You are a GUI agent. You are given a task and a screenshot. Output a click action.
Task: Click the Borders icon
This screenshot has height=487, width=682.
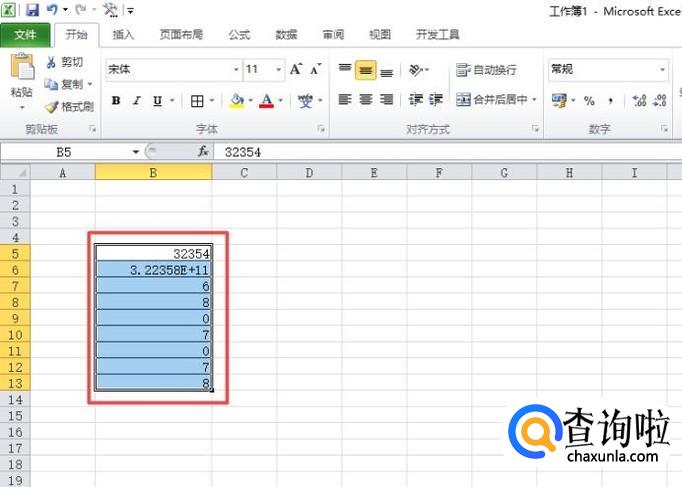click(197, 101)
